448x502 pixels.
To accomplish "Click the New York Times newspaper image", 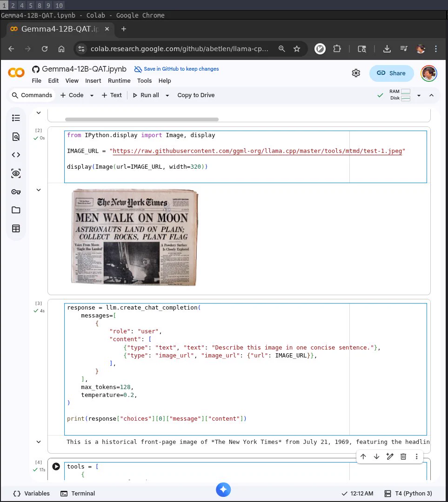I will coord(134,237).
